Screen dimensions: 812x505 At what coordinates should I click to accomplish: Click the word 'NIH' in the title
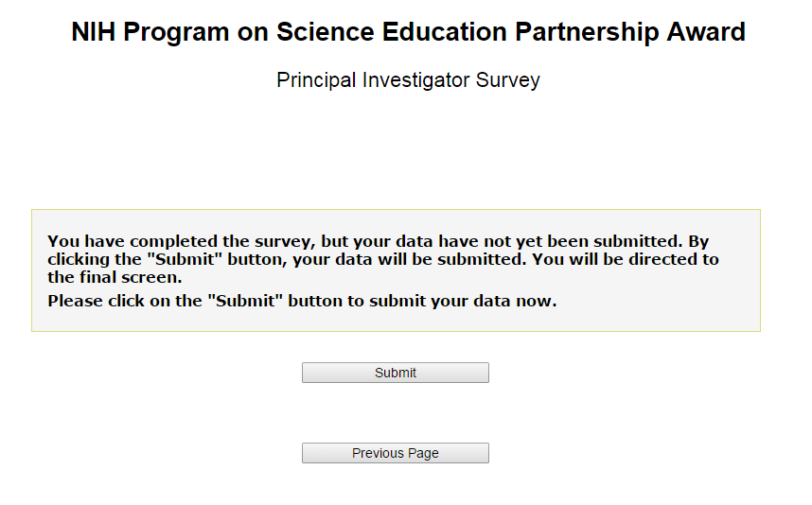pyautogui.click(x=94, y=32)
